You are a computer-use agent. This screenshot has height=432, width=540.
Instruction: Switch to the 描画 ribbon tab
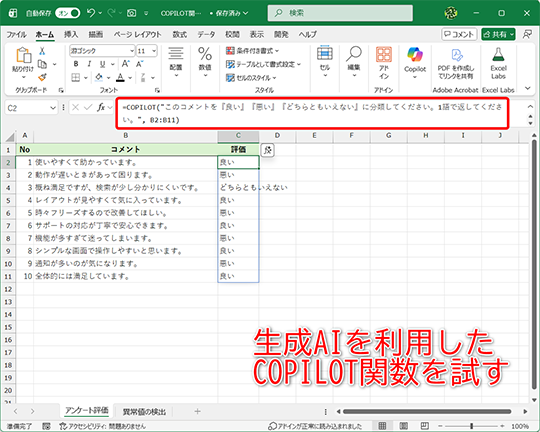point(96,34)
